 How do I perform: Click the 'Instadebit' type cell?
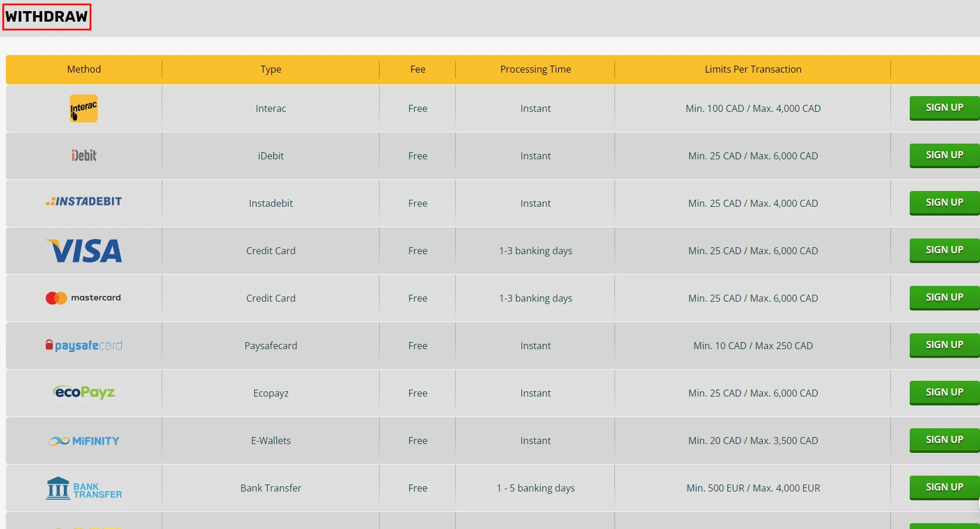point(271,203)
